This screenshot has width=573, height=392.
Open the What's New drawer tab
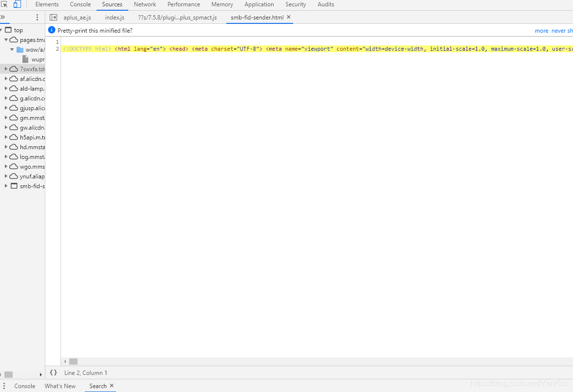coord(60,386)
